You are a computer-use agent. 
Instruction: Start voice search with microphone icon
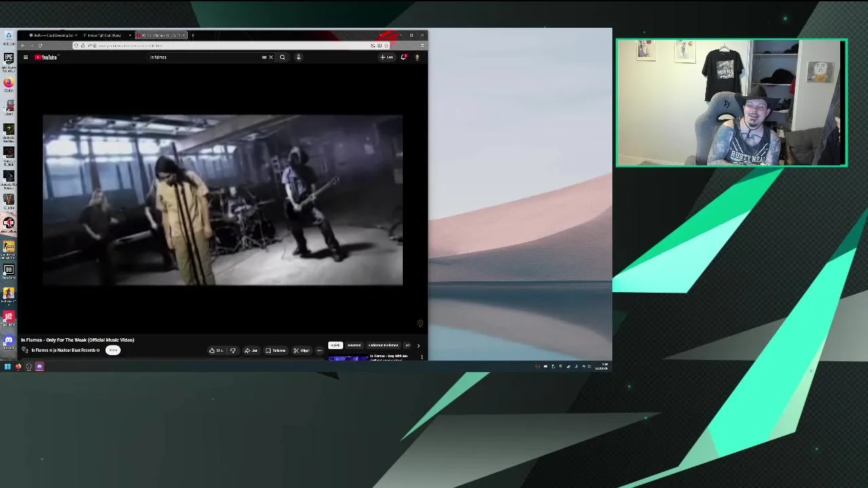click(x=298, y=57)
